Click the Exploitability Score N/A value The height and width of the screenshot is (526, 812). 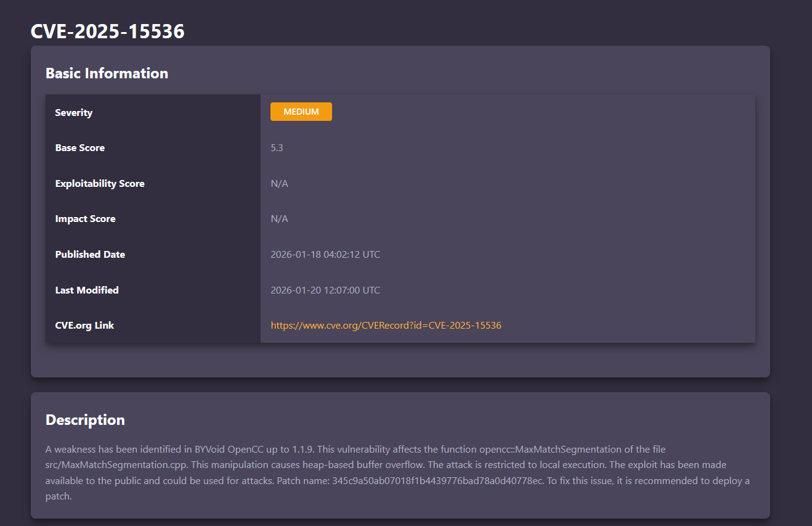click(279, 183)
